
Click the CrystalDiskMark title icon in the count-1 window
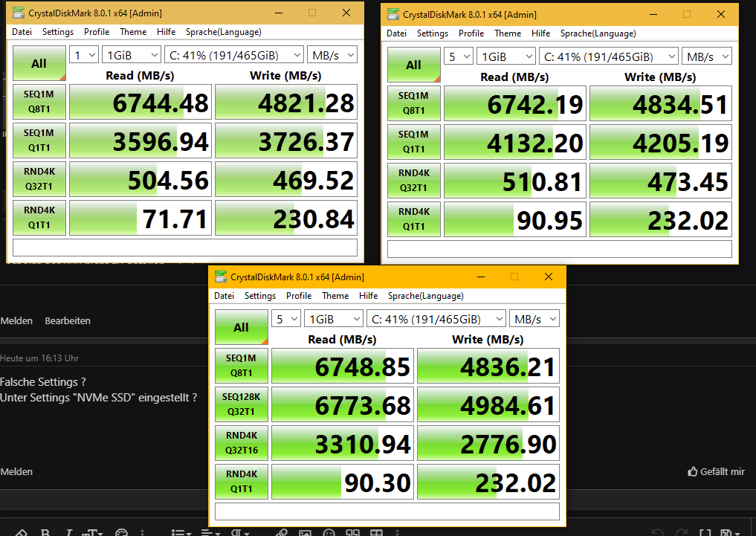point(19,13)
